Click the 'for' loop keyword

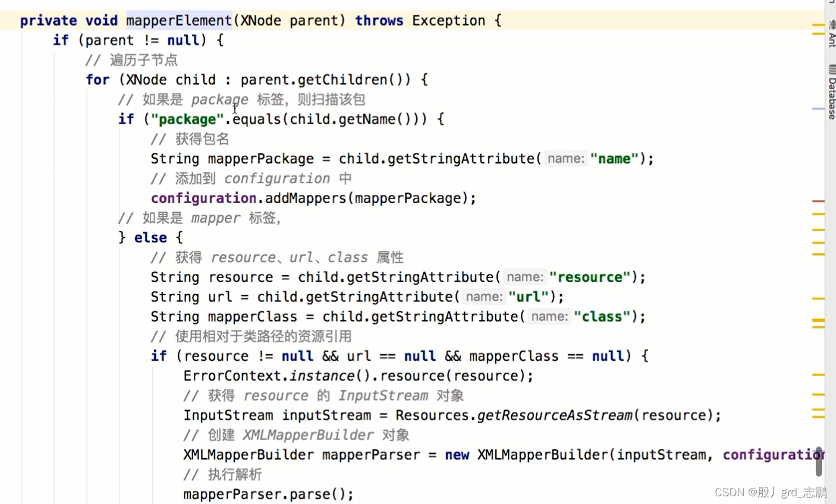pos(98,80)
